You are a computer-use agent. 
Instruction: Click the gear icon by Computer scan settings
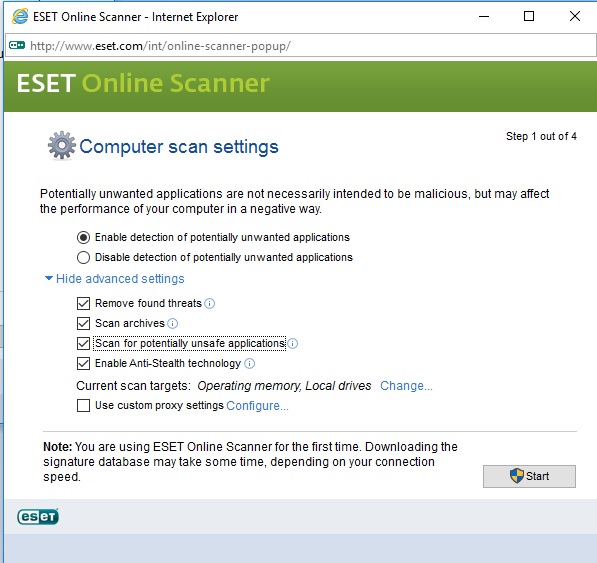point(61,145)
